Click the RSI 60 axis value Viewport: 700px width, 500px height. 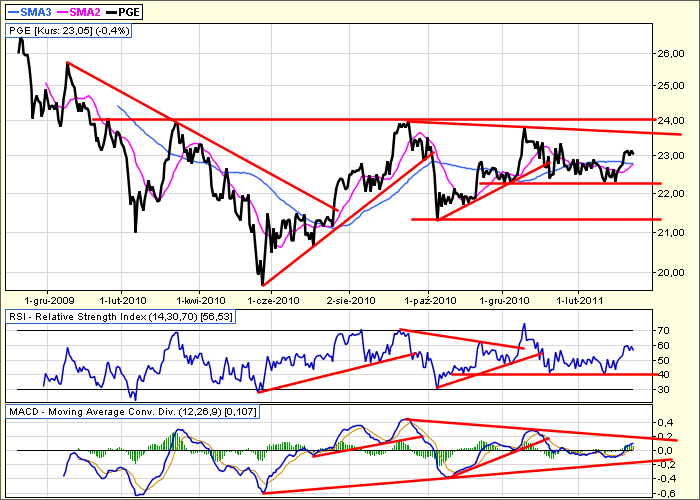[663, 346]
